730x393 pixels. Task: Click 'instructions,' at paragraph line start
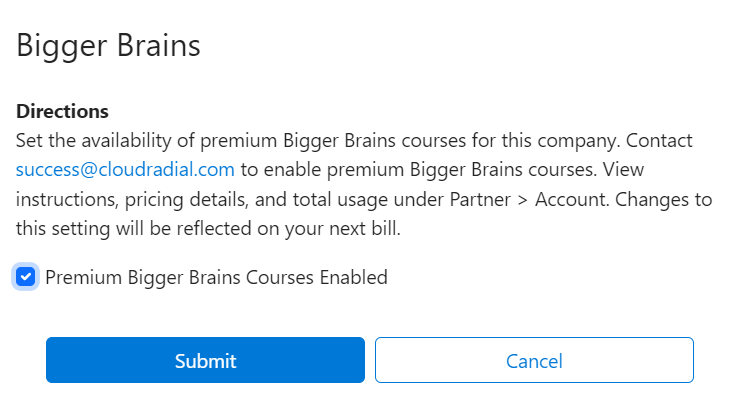pyautogui.click(x=67, y=199)
